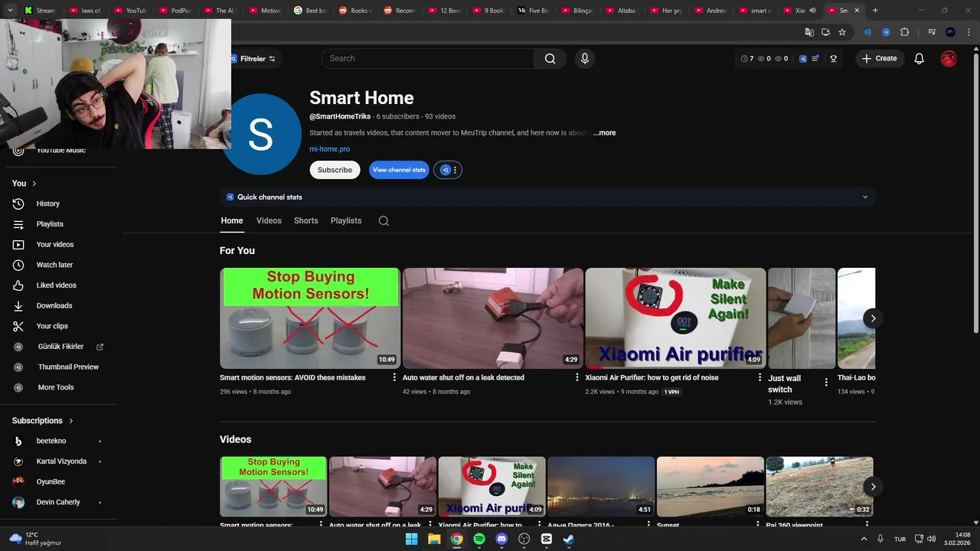Open Spotify from the taskbar
Viewport: 980px width, 551px height.
[x=479, y=539]
